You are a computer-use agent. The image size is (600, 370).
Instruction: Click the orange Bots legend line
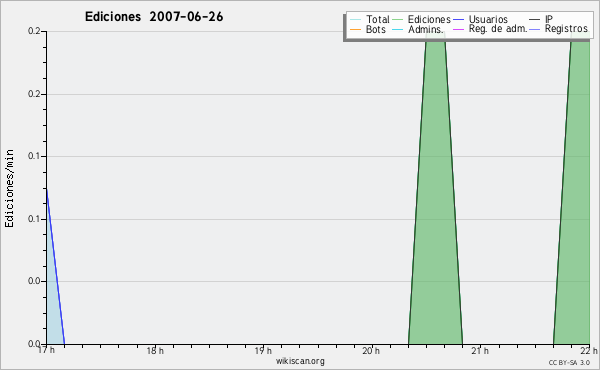coord(355,29)
